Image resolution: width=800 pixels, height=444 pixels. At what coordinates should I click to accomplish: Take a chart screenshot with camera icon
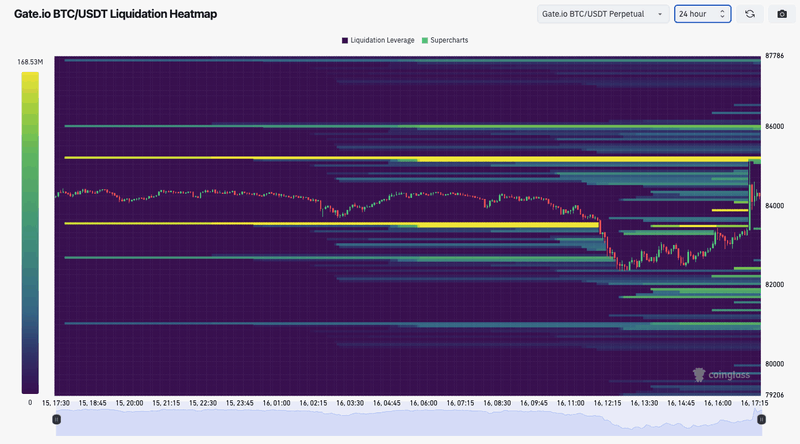pyautogui.click(x=782, y=14)
